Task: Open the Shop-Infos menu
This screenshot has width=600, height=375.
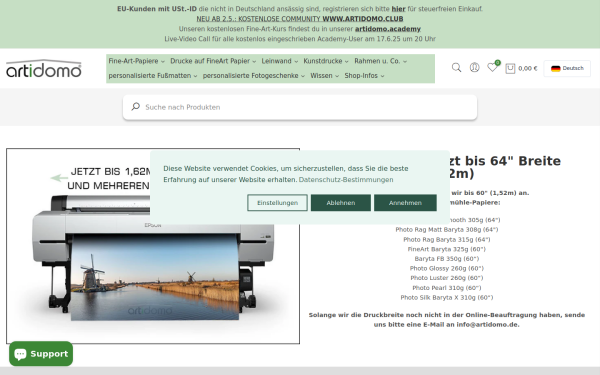Action: 364,76
